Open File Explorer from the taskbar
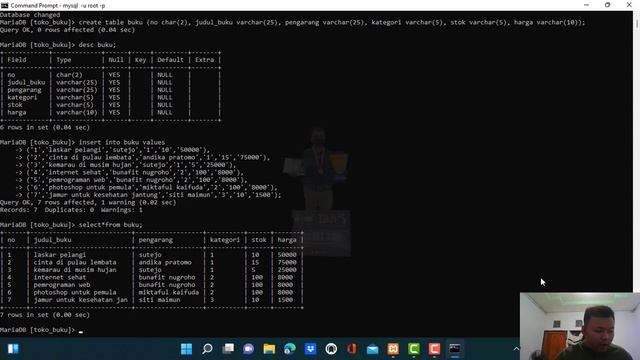This screenshot has width=640, height=360. [x=269, y=349]
